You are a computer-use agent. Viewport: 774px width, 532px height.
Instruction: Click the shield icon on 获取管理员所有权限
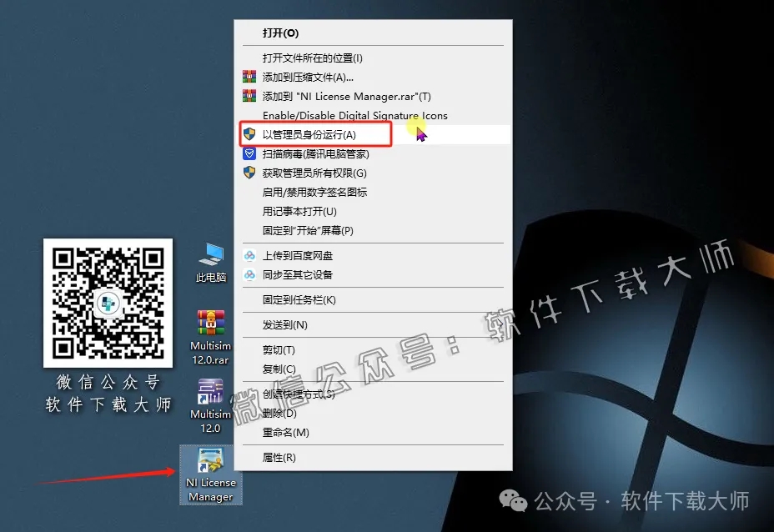(x=249, y=173)
